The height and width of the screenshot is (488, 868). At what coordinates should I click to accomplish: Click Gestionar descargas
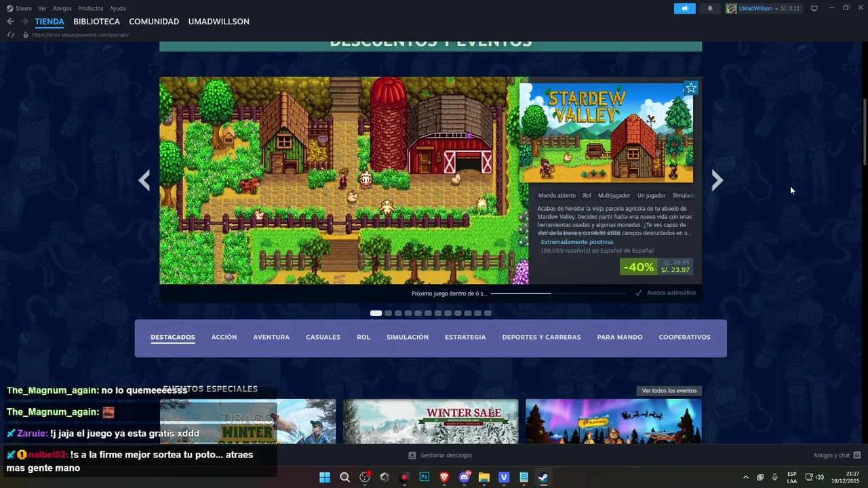pyautogui.click(x=440, y=455)
